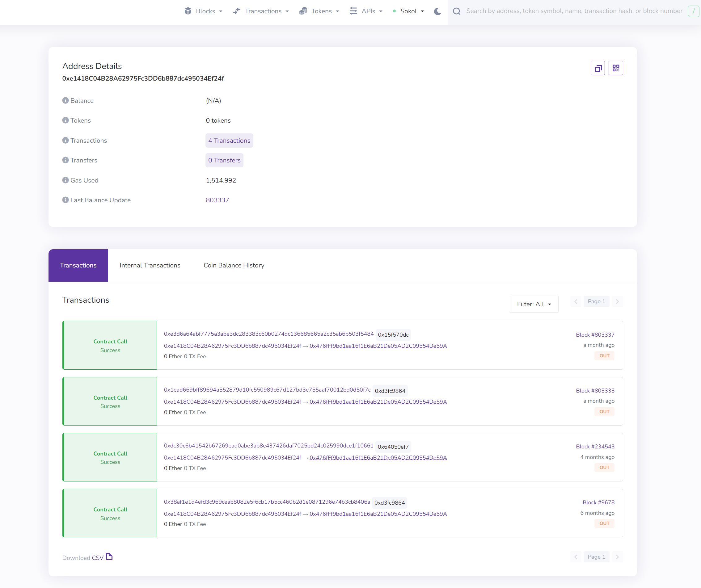
Task: Go to next page at bottom pagination
Action: pos(617,557)
